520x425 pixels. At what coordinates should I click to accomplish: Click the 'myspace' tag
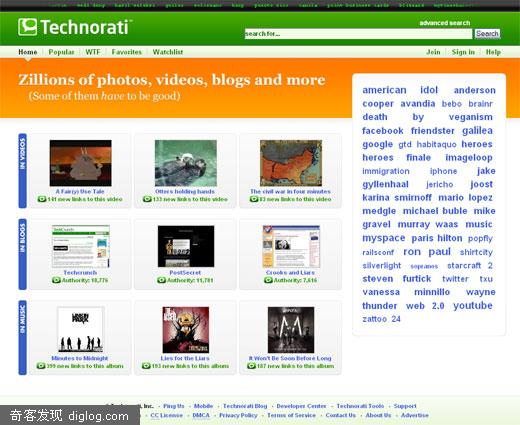384,238
